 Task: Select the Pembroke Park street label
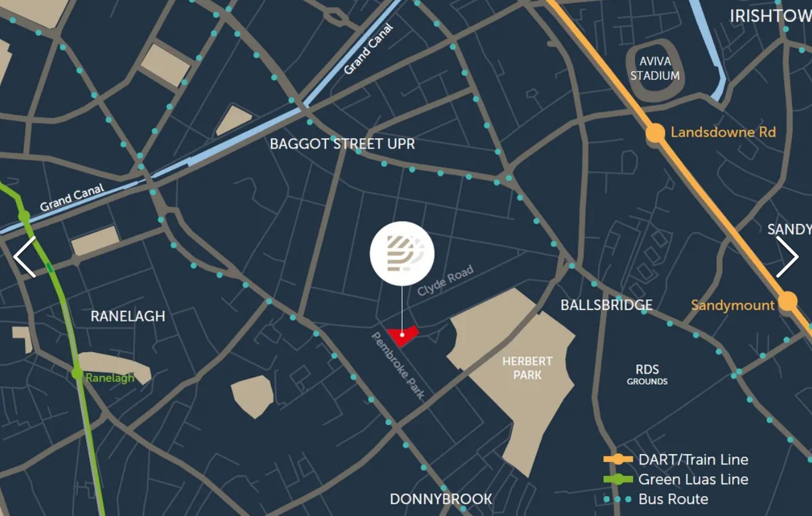pyautogui.click(x=399, y=366)
